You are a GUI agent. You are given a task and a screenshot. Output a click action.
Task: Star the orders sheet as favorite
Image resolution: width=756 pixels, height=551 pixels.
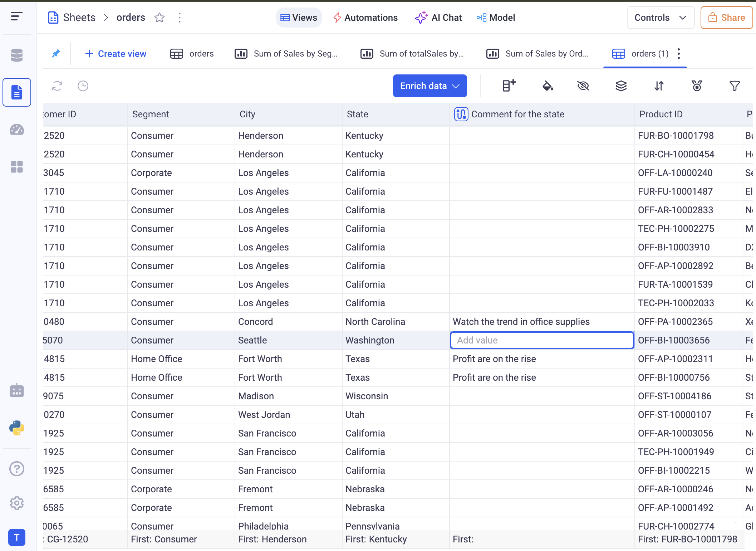(159, 18)
